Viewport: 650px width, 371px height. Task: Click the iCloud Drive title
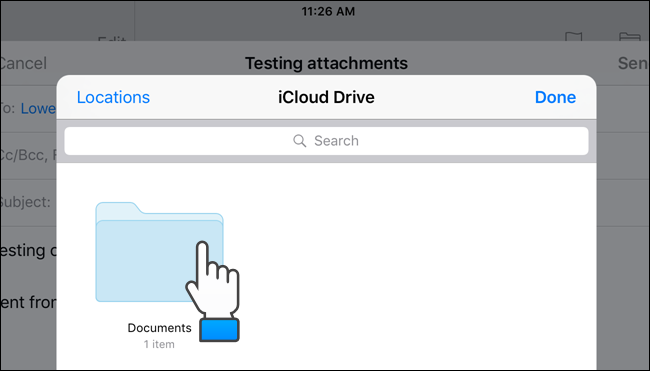[x=326, y=97]
